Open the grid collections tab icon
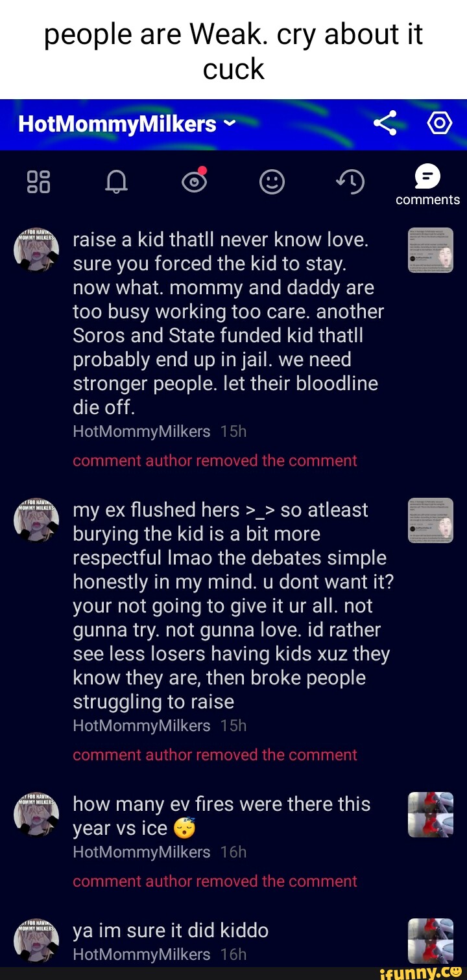This screenshot has width=467, height=980. pos(38,183)
